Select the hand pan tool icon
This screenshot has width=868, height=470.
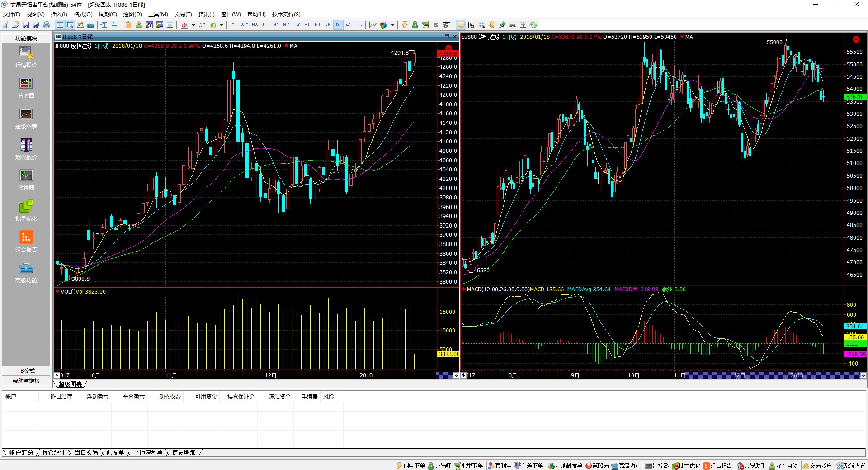point(492,25)
